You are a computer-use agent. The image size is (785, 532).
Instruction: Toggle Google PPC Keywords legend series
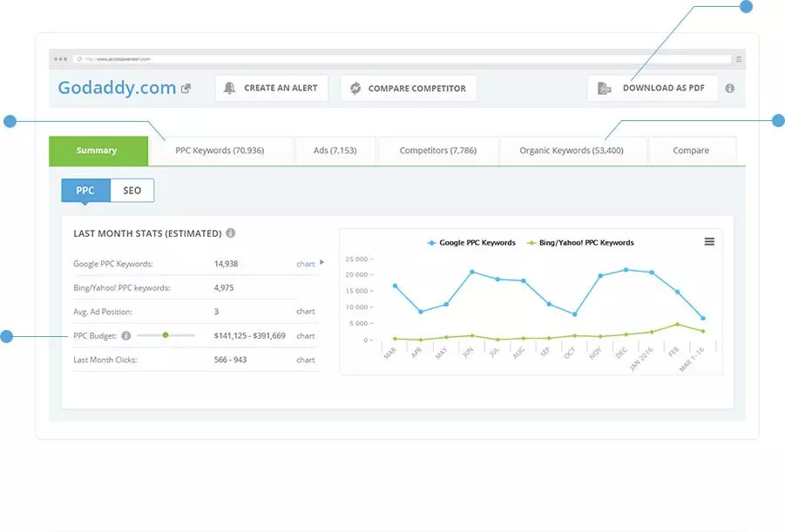pyautogui.click(x=471, y=243)
